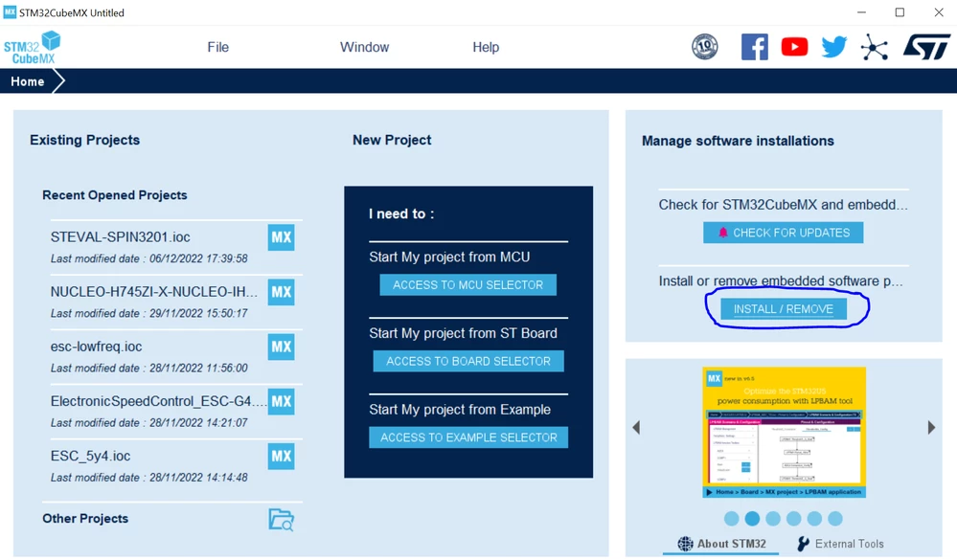The width and height of the screenshot is (957, 560).
Task: Minimize the STM32CubeMX window
Action: 861,12
